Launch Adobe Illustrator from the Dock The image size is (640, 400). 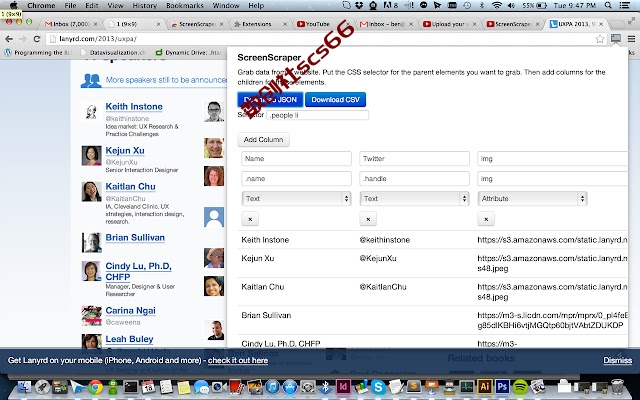pyautogui.click(x=484, y=386)
